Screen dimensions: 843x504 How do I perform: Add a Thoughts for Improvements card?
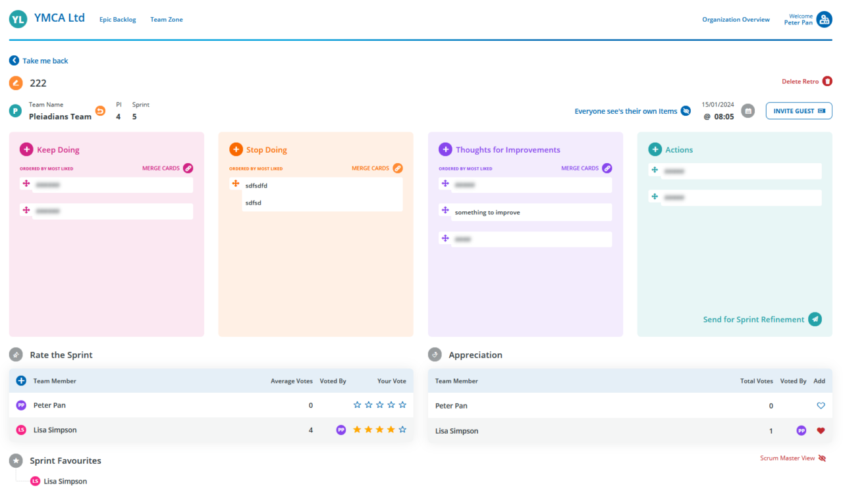click(x=445, y=150)
